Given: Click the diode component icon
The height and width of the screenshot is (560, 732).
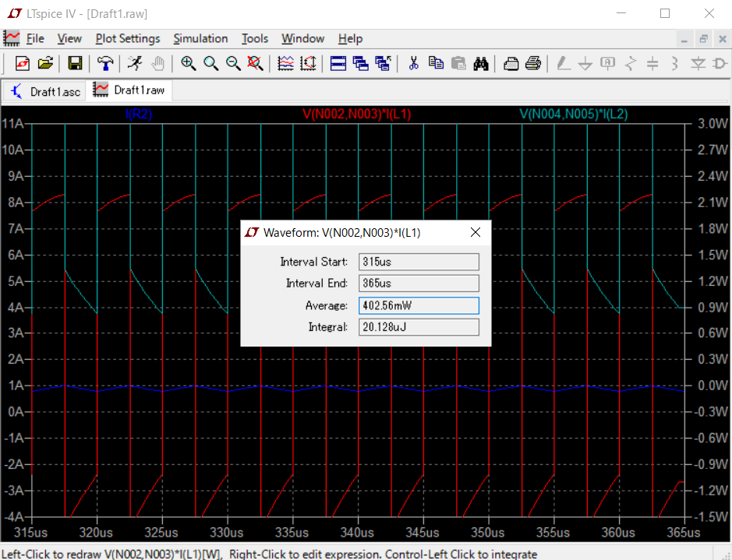Looking at the screenshot, I should point(698,63).
